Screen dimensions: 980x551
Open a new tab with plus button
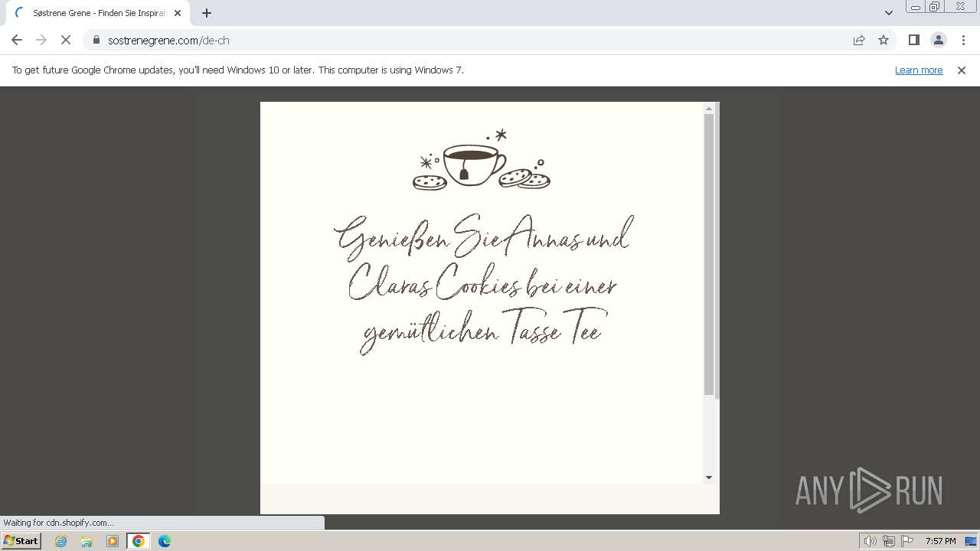click(x=207, y=13)
